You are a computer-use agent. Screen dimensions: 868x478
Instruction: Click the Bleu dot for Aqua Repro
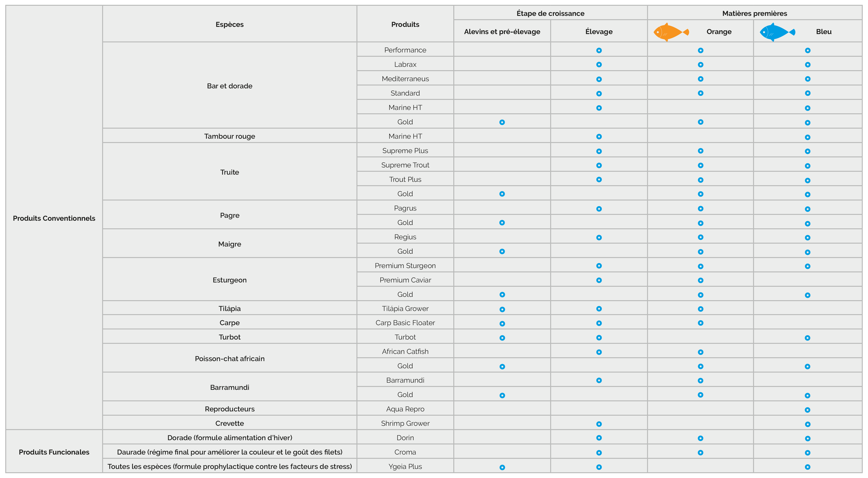coord(807,410)
